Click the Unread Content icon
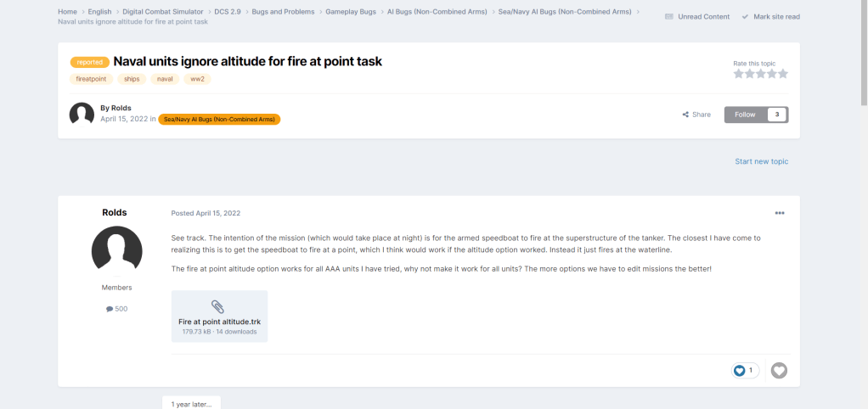The width and height of the screenshot is (868, 409). (x=669, y=17)
